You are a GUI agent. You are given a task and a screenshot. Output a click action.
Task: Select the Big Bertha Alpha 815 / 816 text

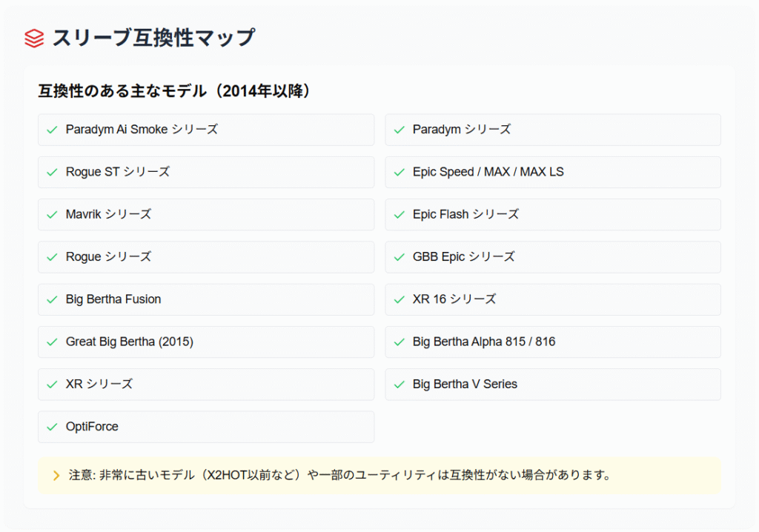(483, 342)
